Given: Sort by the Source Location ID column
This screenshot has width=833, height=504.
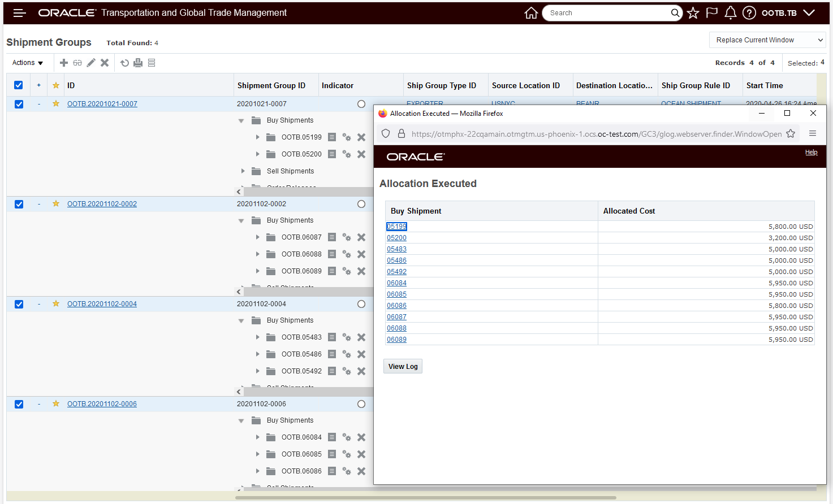Looking at the screenshot, I should point(526,85).
